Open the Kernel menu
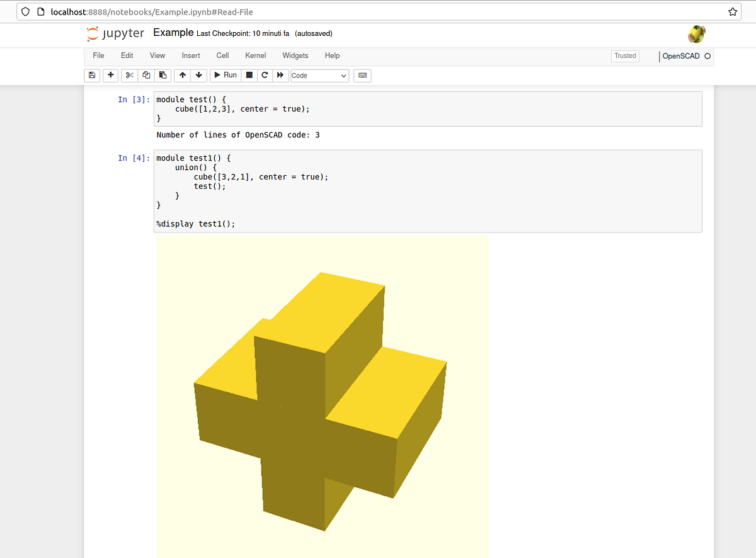 255,55
